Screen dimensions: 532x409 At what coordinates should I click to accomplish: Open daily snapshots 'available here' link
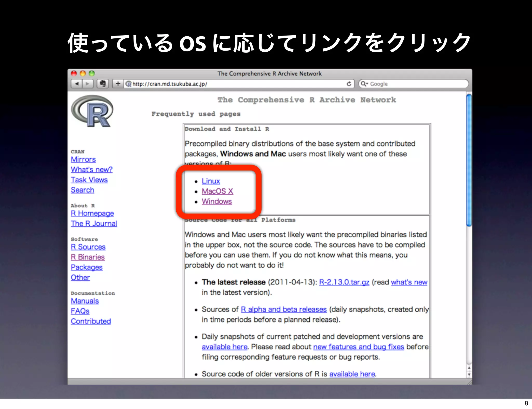point(225,347)
